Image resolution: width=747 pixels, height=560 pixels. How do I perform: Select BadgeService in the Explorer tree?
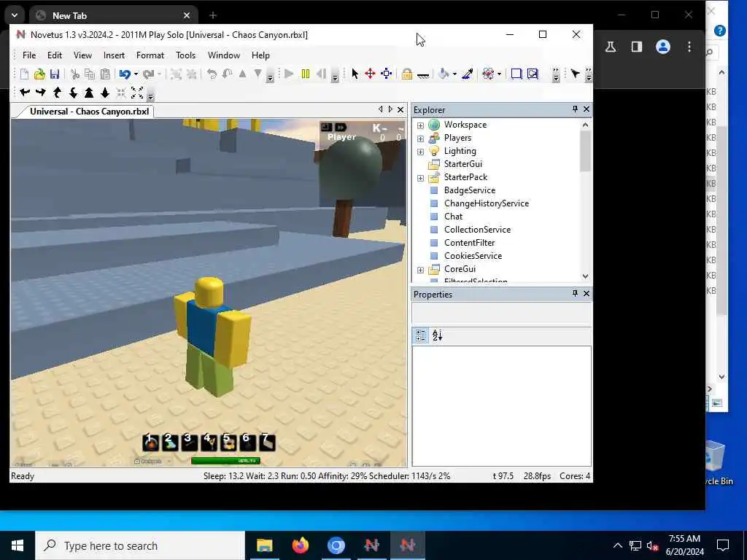click(469, 190)
